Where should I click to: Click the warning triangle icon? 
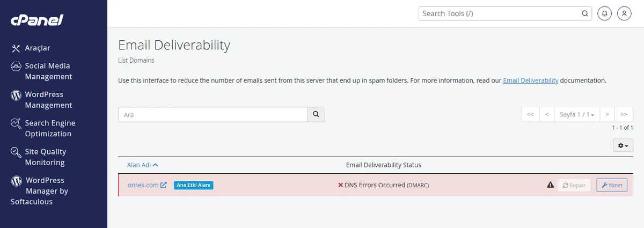550,185
